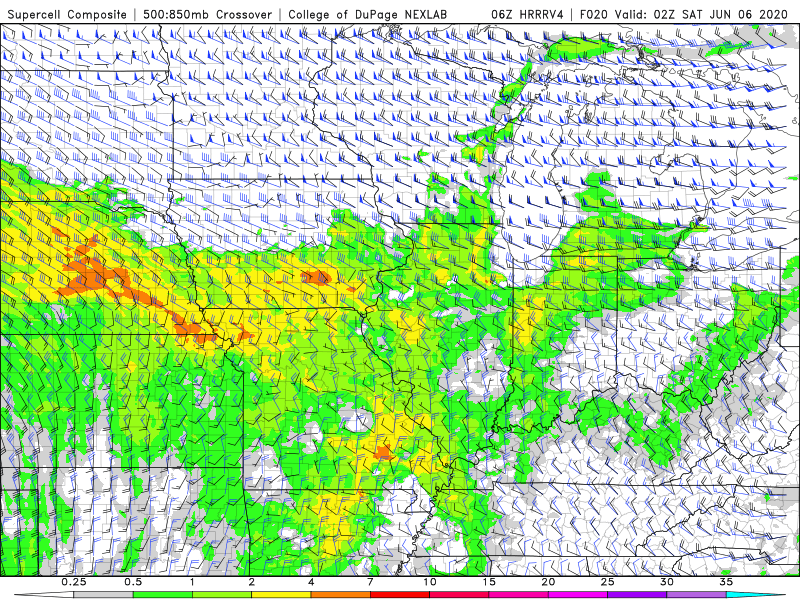Click the legend value 7
The height and width of the screenshot is (600, 800).
point(370,582)
